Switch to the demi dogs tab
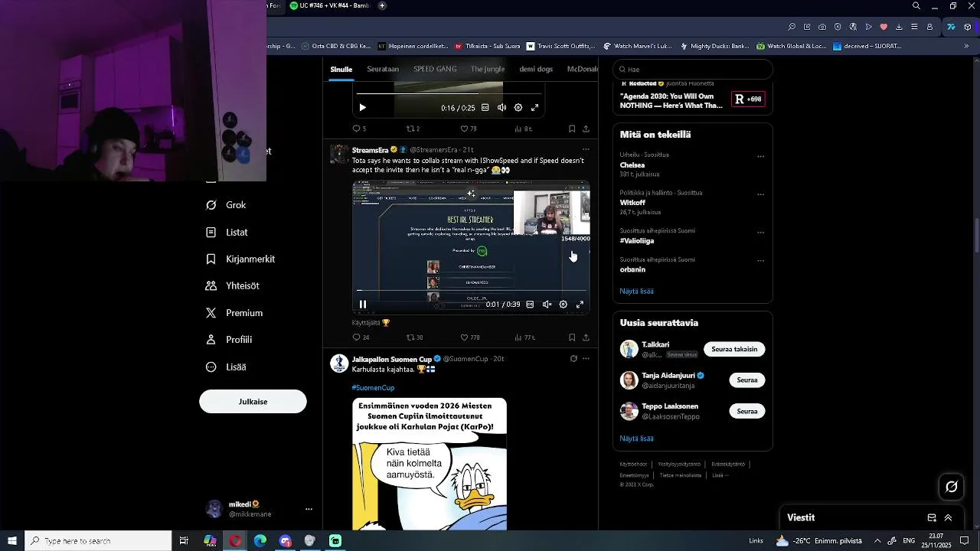Screen dimensions: 980x551 tap(536, 69)
